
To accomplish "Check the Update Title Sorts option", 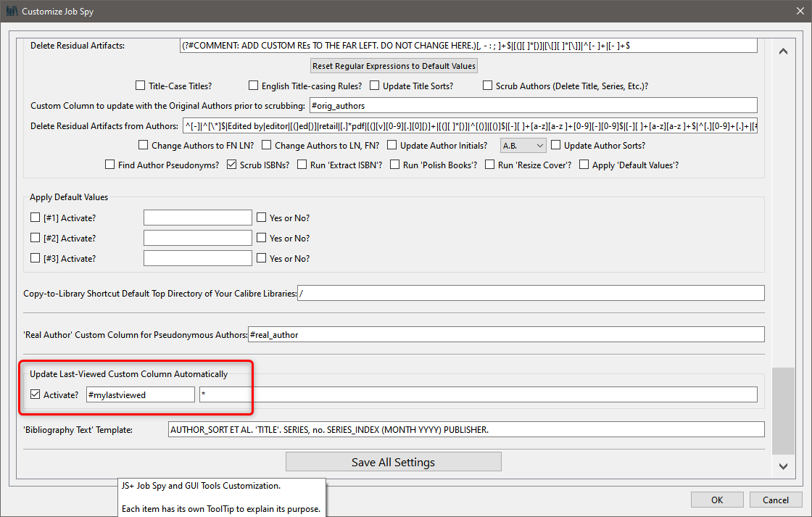I will [374, 86].
